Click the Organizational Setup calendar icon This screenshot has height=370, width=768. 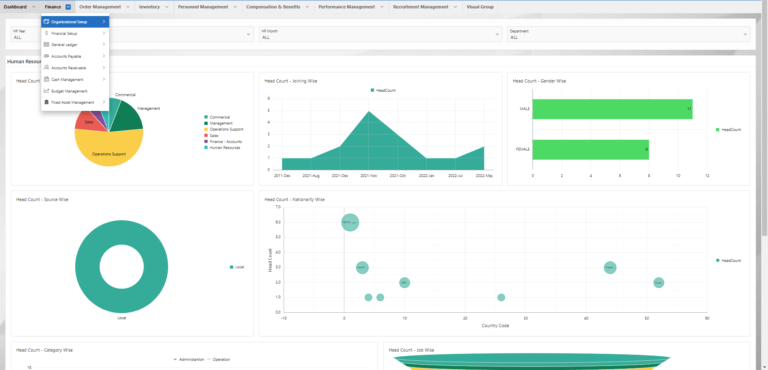coord(46,22)
